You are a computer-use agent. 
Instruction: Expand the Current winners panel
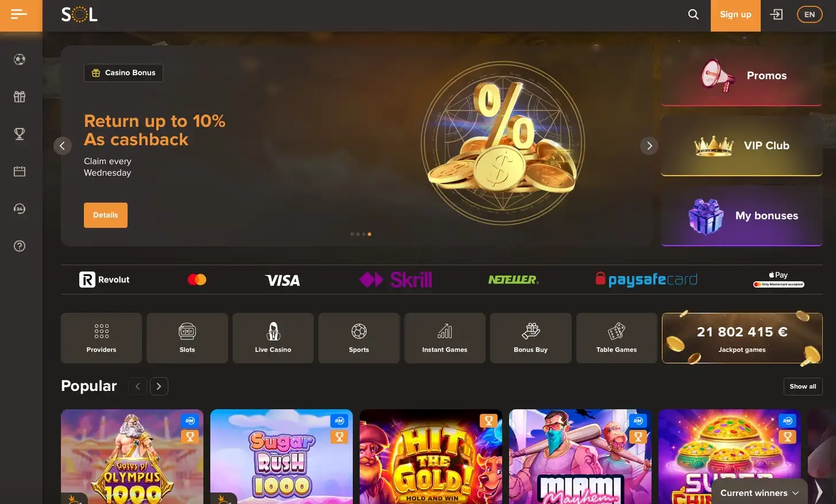(x=760, y=493)
